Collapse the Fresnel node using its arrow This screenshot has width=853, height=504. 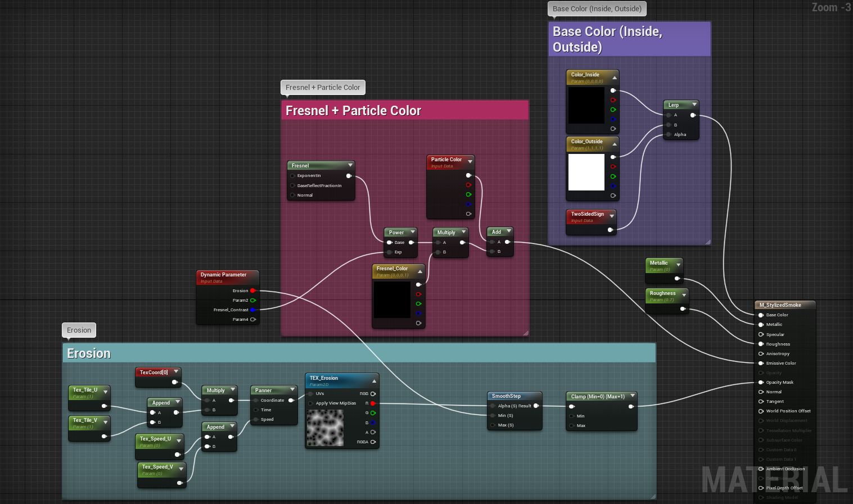coord(350,165)
